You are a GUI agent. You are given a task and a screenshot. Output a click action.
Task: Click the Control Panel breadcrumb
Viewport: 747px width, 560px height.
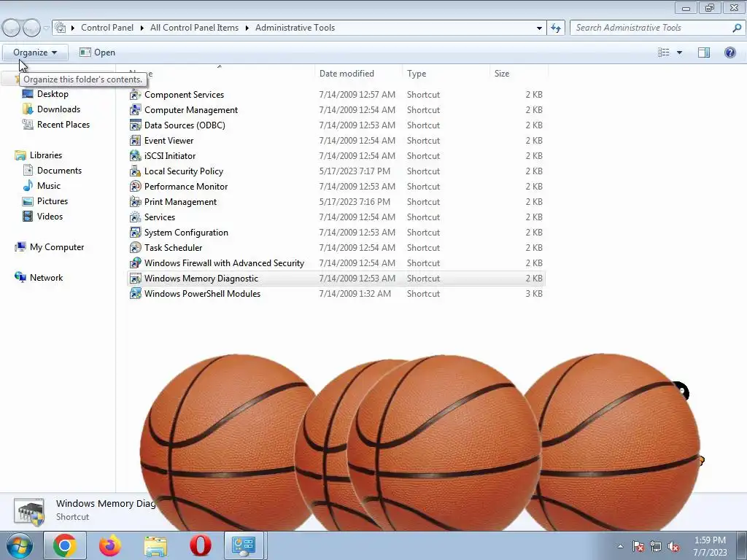click(x=107, y=28)
